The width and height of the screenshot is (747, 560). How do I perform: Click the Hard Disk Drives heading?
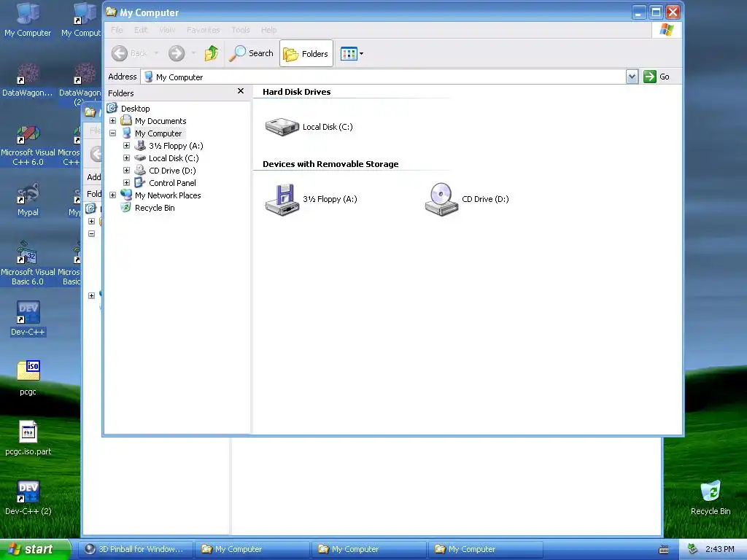coord(296,92)
